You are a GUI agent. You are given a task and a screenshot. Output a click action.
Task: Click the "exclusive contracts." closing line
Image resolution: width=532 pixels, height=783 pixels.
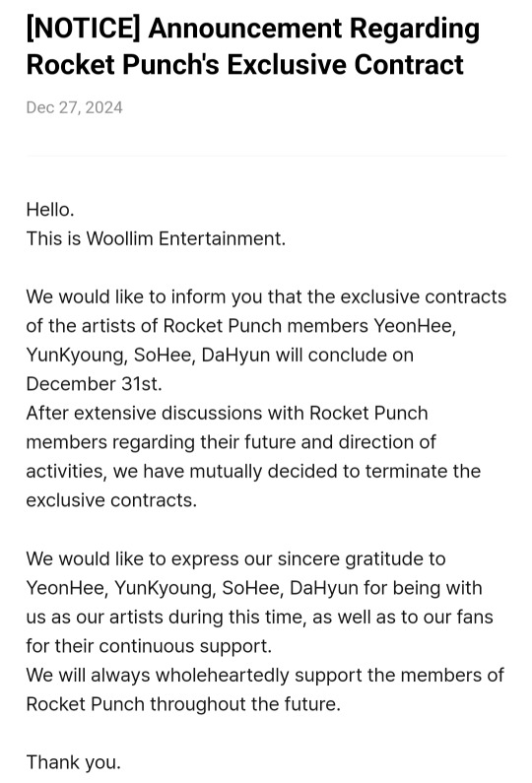coord(111,500)
